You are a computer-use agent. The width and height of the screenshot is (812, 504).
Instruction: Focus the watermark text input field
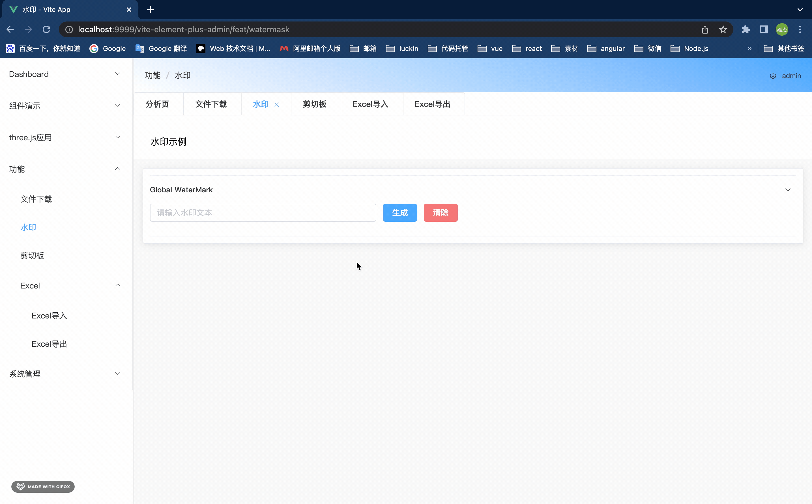tap(263, 213)
